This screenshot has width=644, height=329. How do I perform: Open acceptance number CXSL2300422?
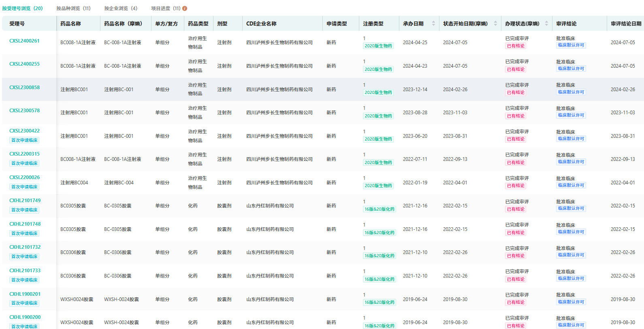tap(25, 131)
